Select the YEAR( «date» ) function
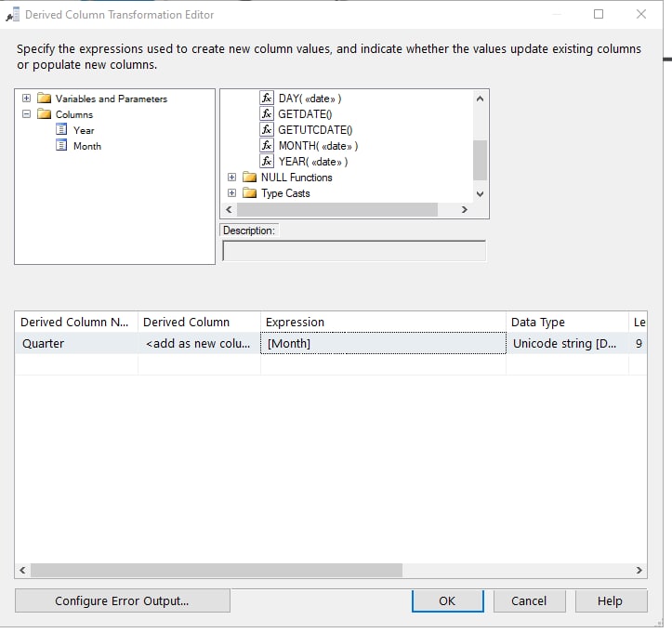 (x=313, y=162)
